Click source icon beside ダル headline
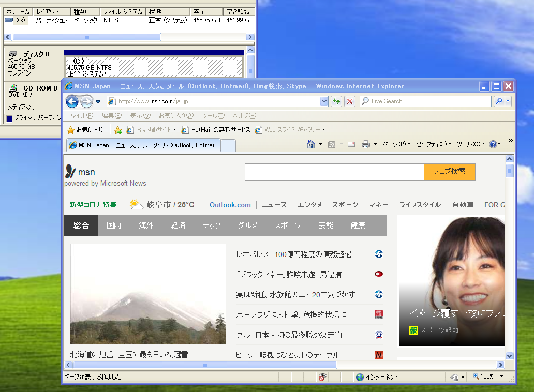Screen dimensions: 534x392 click(x=379, y=335)
